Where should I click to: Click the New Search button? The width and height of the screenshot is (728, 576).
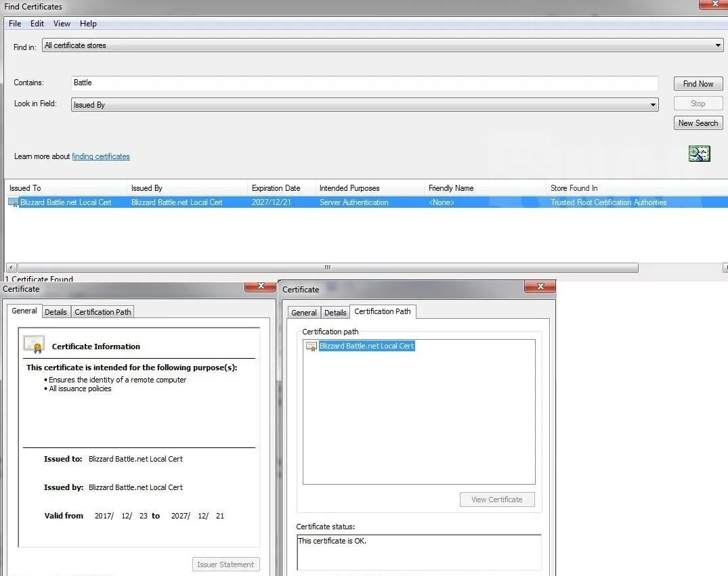[x=698, y=123]
